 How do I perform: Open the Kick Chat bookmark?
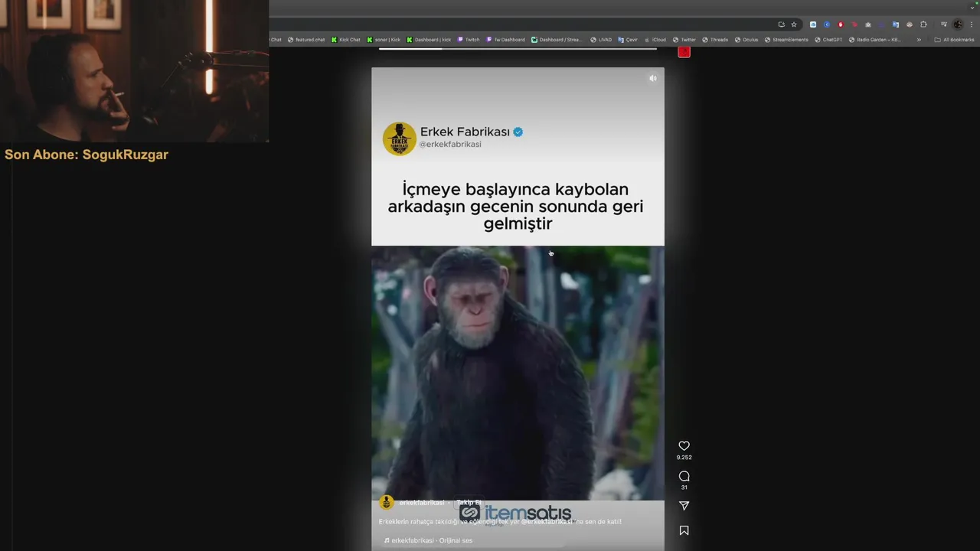pyautogui.click(x=346, y=40)
